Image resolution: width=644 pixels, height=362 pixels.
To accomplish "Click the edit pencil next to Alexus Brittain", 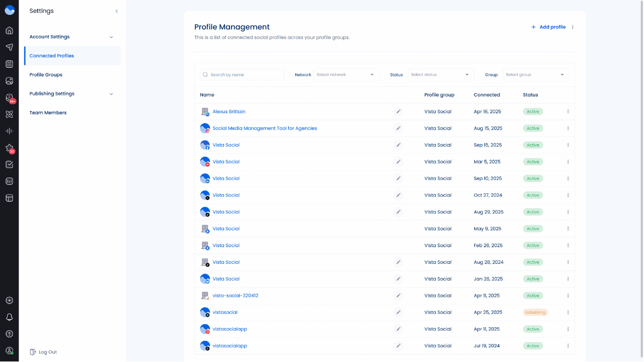I will (398, 111).
